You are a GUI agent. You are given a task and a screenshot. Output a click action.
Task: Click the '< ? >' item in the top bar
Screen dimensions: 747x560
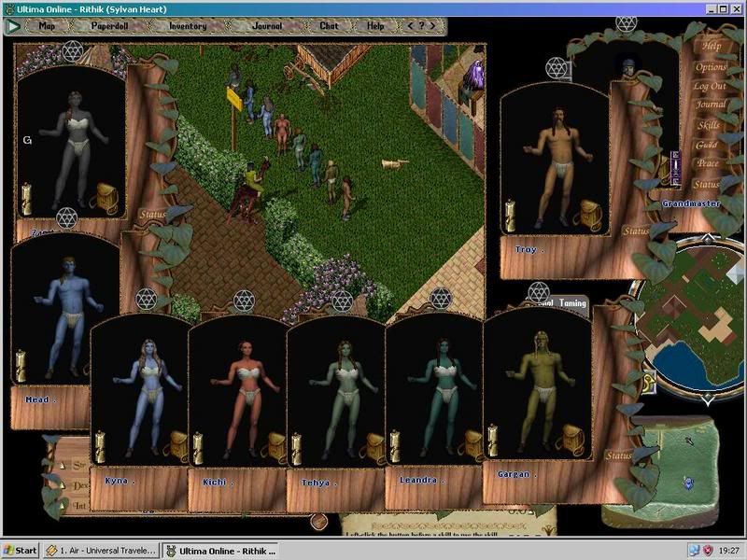click(422, 26)
